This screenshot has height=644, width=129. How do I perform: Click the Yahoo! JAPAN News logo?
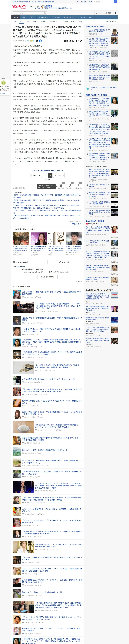tap(23, 7)
